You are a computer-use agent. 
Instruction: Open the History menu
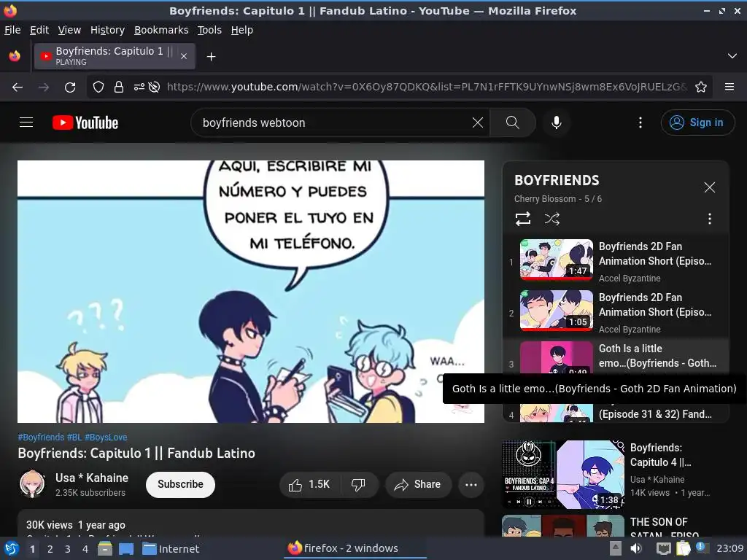pyautogui.click(x=108, y=30)
